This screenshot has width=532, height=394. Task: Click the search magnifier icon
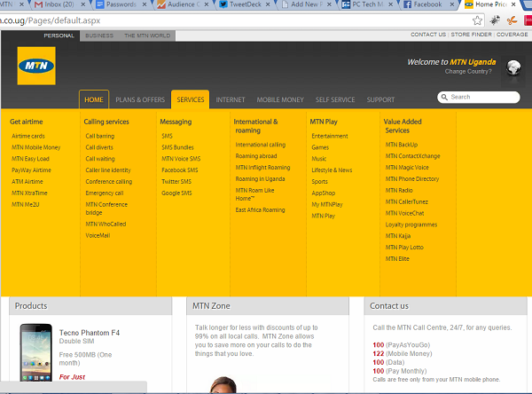[444, 97]
